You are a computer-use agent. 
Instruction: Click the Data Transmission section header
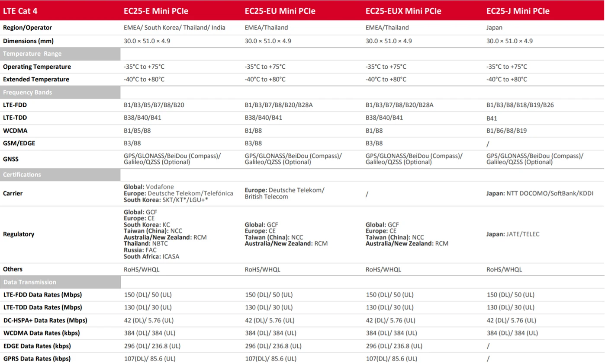point(30,282)
